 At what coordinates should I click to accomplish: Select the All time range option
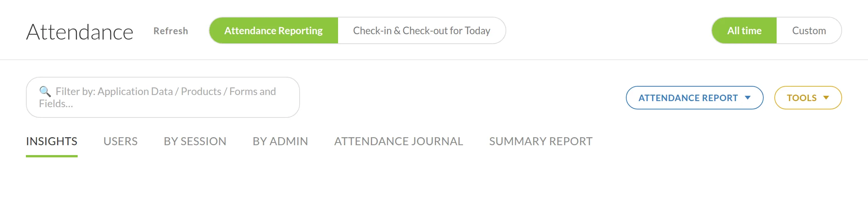pos(744,30)
